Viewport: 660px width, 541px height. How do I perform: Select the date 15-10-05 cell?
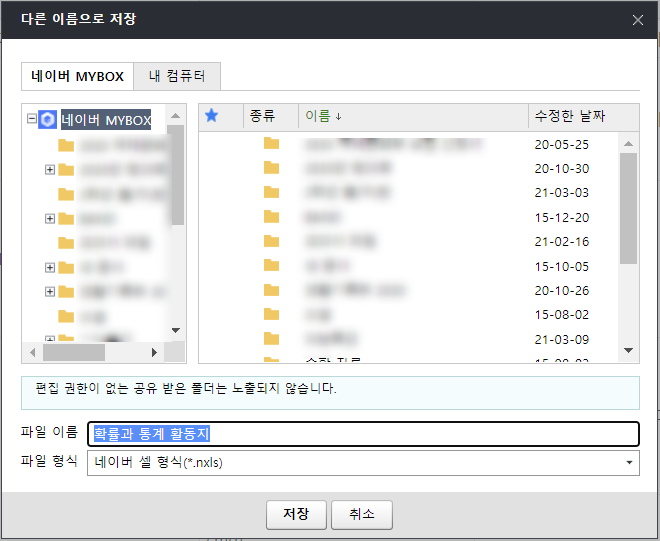tap(562, 266)
